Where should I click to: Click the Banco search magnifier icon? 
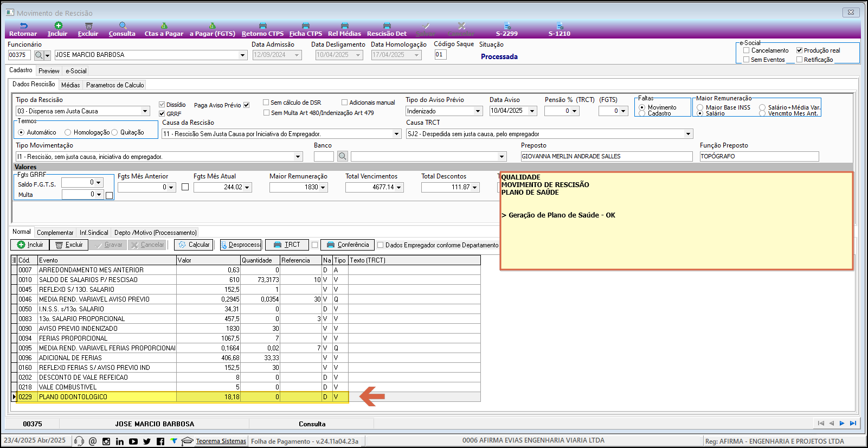click(343, 157)
